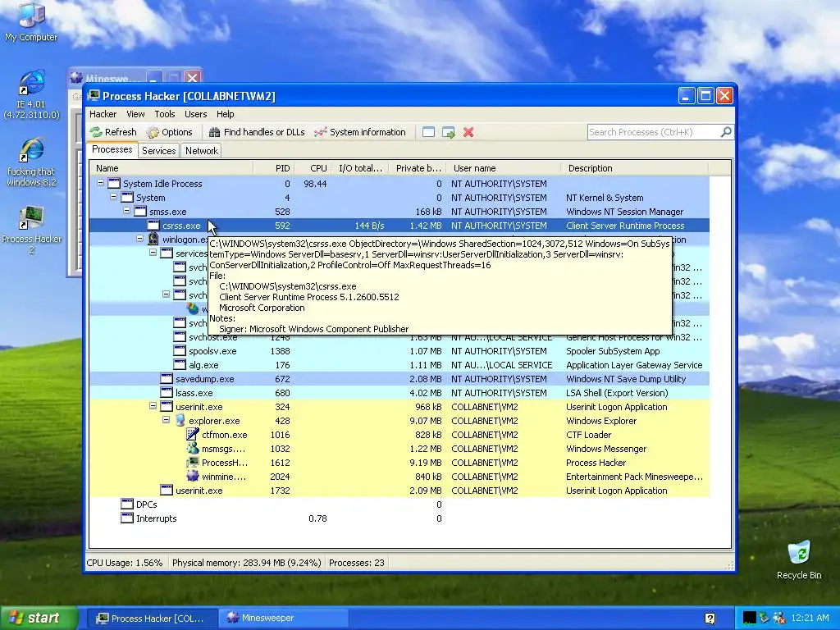Image resolution: width=840 pixels, height=630 pixels.
Task: Open the Process Hacker 2 desktop shortcut
Action: point(31,230)
